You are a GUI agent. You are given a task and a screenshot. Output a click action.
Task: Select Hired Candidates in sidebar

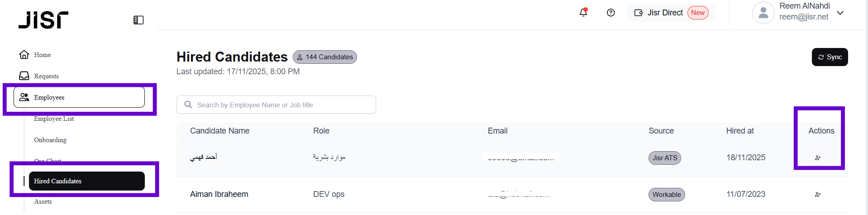coord(86,181)
